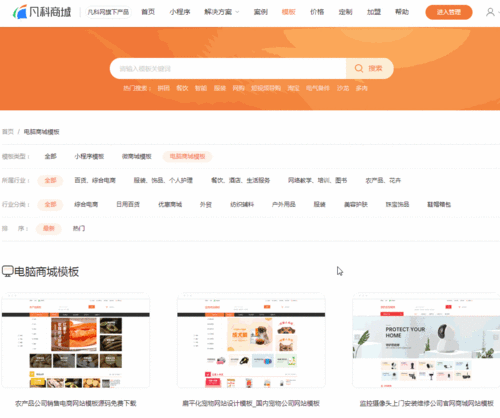The width and height of the screenshot is (500, 418).
Task: Select 全部 in 行业分类 row
Action: click(x=50, y=204)
